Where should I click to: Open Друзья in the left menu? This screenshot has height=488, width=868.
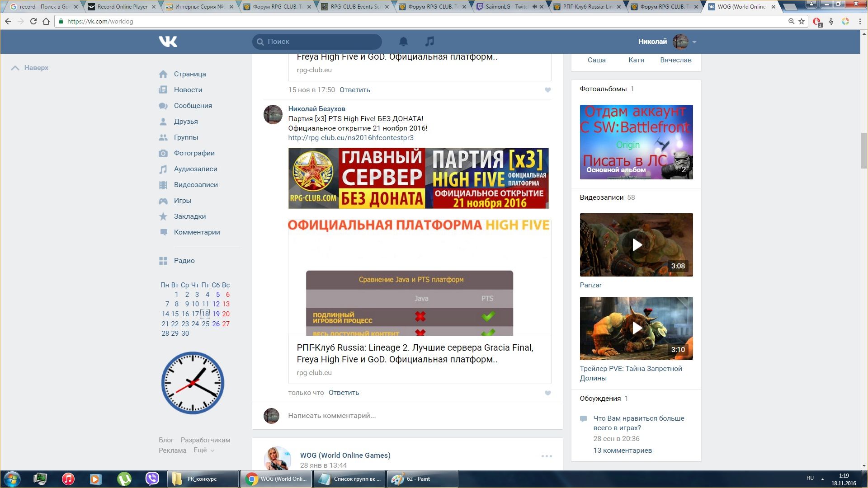pyautogui.click(x=186, y=122)
